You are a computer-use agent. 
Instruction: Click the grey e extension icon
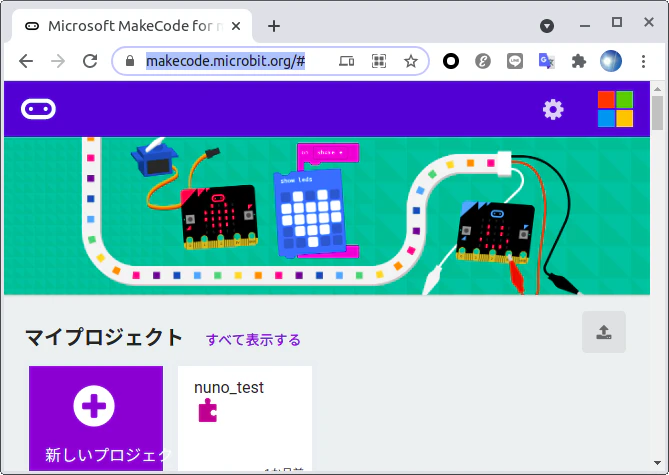coord(483,61)
